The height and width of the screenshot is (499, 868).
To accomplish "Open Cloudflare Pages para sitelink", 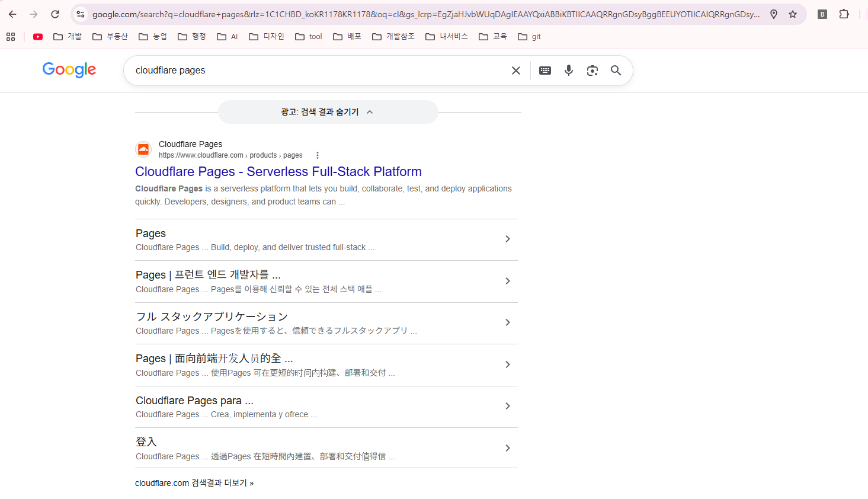I will (x=326, y=407).
